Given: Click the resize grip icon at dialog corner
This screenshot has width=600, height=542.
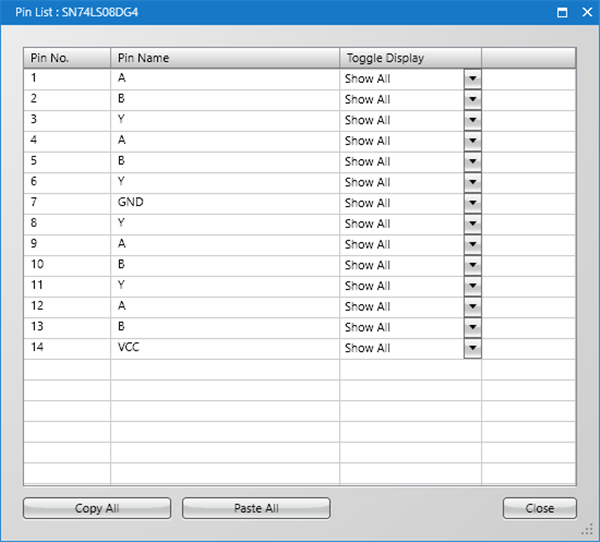Looking at the screenshot, I should tap(588, 530).
